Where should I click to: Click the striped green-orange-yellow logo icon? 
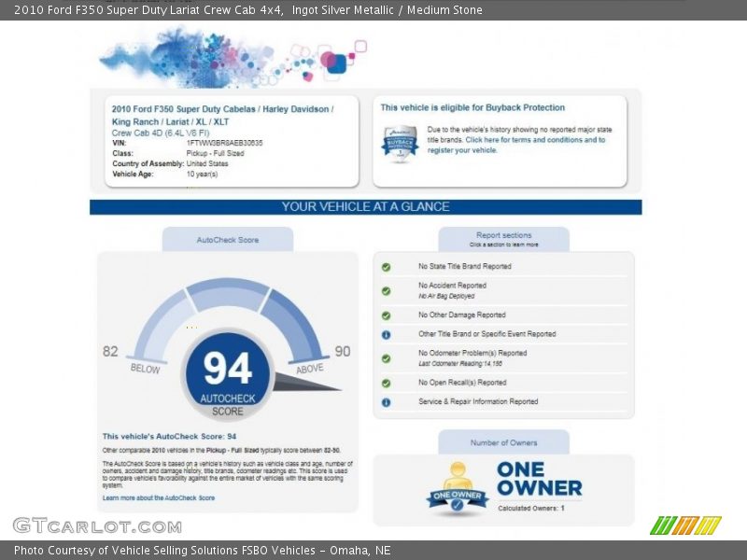(x=685, y=525)
